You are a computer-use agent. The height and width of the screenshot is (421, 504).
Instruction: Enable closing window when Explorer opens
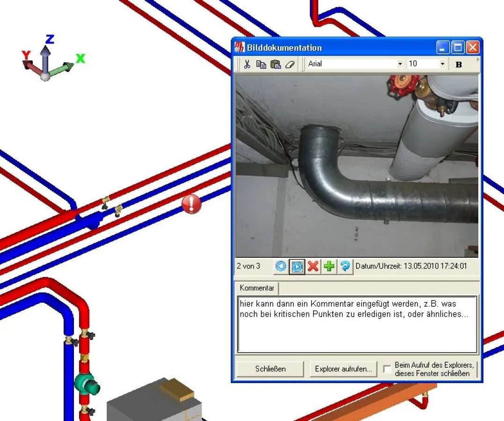[x=387, y=369]
